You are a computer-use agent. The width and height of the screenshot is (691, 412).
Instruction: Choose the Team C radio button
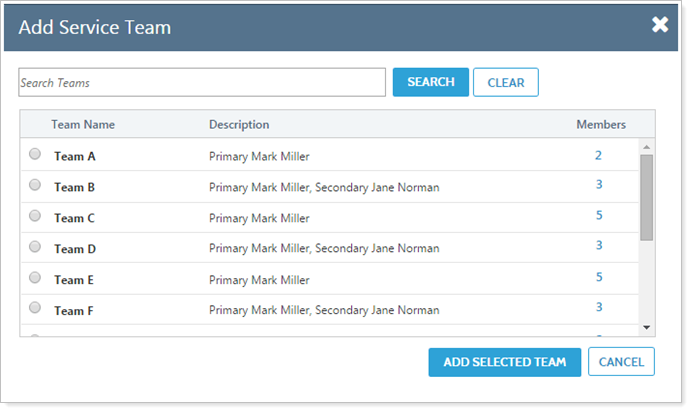point(36,216)
